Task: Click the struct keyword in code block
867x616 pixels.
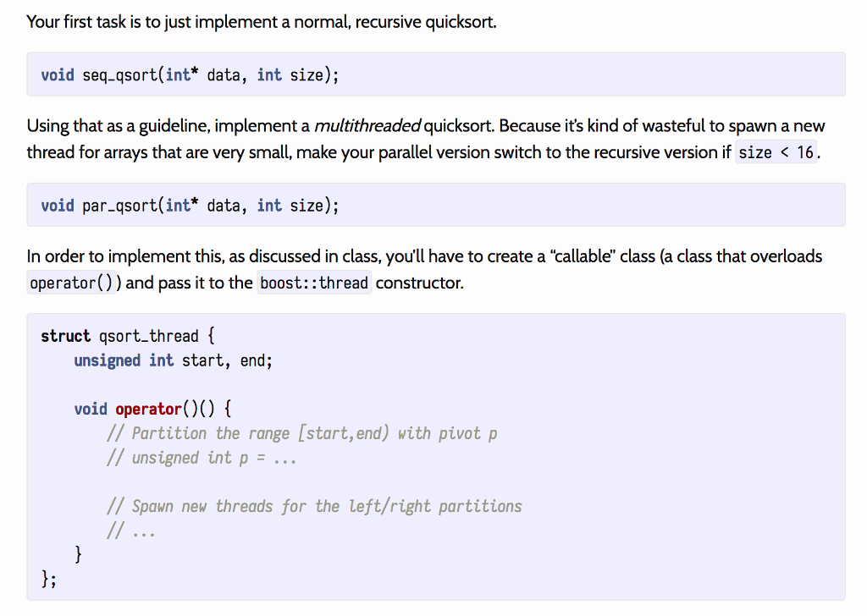Action: tap(65, 336)
